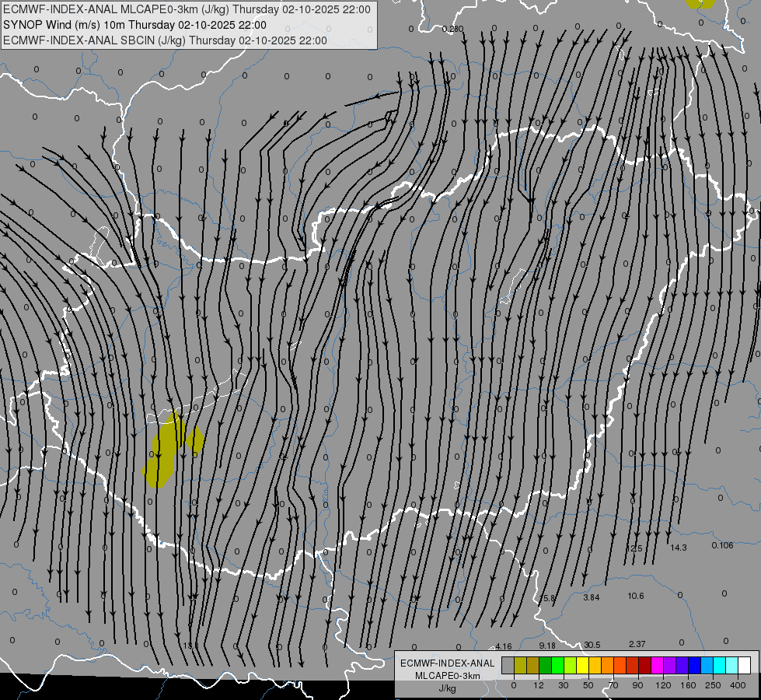Click the legend tick value 12
This screenshot has height=700, width=761.
[538, 685]
